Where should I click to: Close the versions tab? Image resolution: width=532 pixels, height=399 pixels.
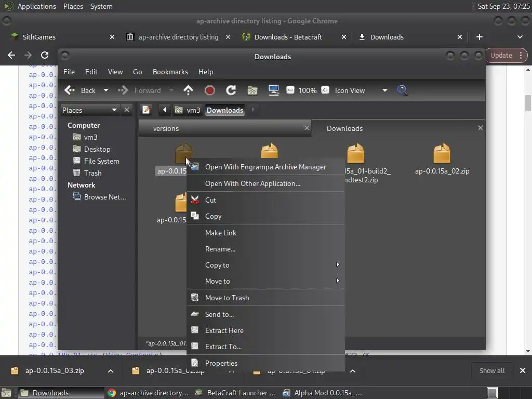tap(307, 128)
